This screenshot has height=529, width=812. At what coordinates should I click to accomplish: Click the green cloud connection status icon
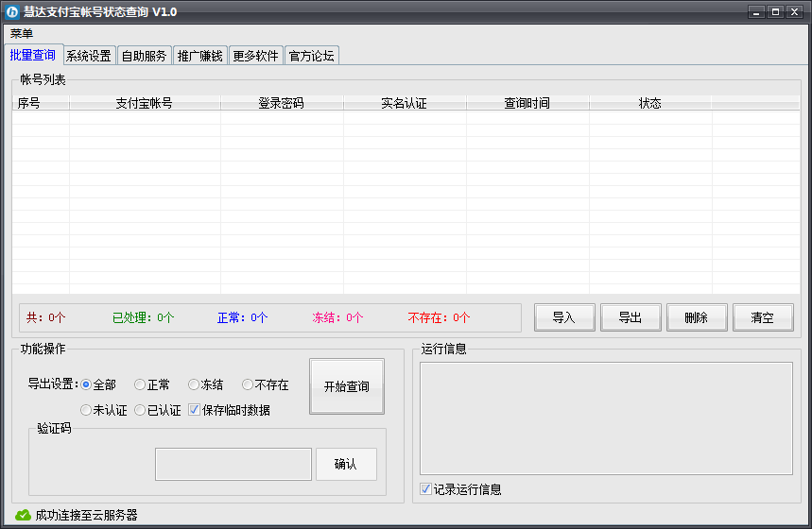tap(23, 515)
